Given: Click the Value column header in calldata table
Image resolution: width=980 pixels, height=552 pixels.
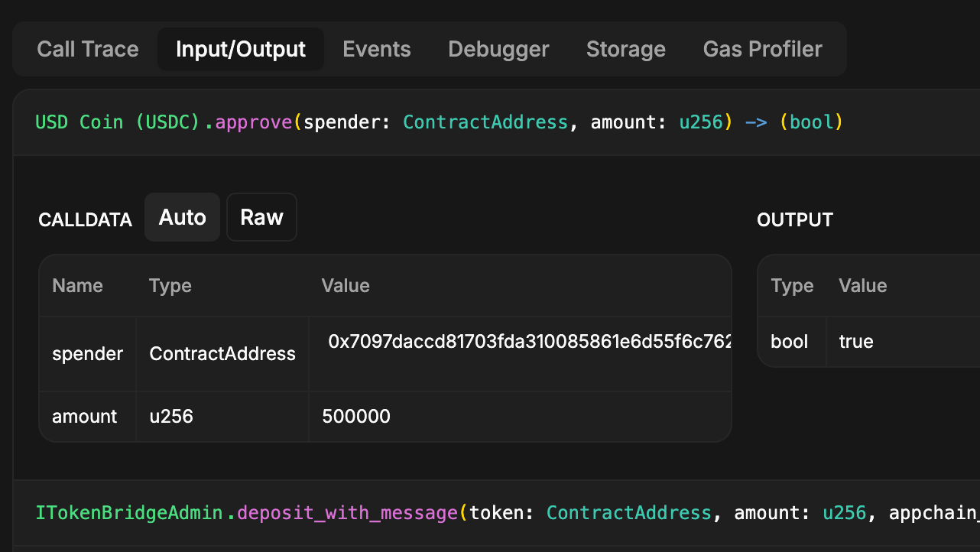Looking at the screenshot, I should 346,286.
